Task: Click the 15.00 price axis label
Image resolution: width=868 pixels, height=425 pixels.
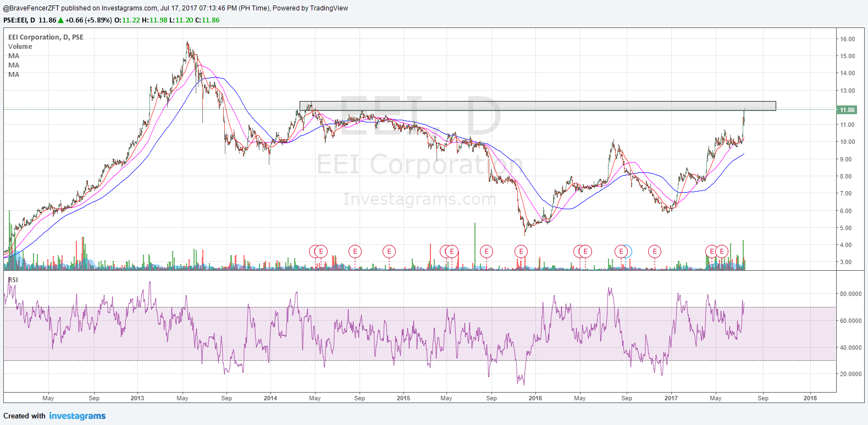Action: coord(847,56)
